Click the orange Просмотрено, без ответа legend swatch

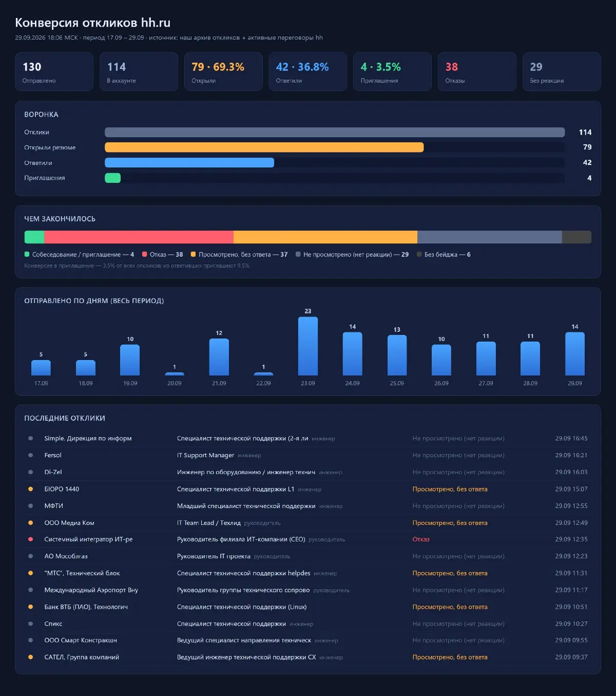coord(193,254)
